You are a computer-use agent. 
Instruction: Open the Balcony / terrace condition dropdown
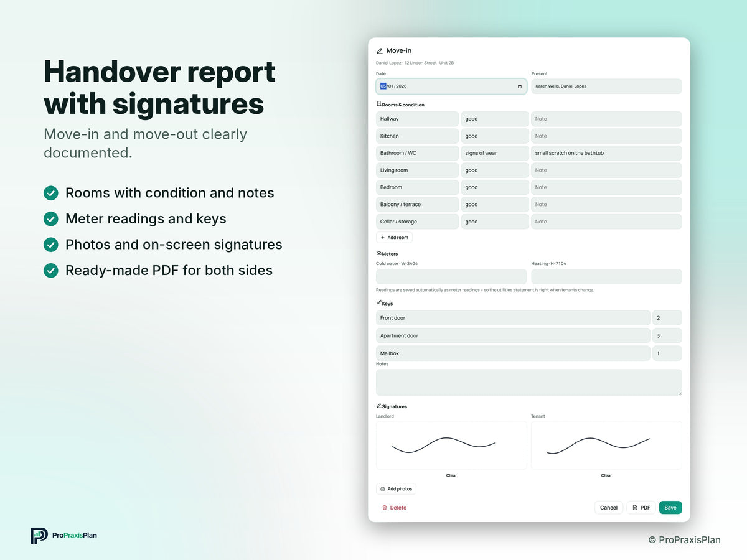click(495, 205)
